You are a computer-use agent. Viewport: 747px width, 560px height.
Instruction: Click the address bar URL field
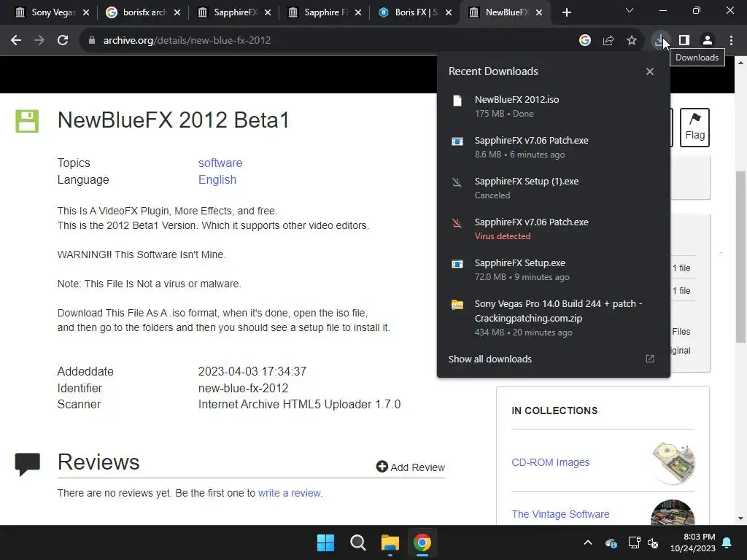(x=329, y=41)
